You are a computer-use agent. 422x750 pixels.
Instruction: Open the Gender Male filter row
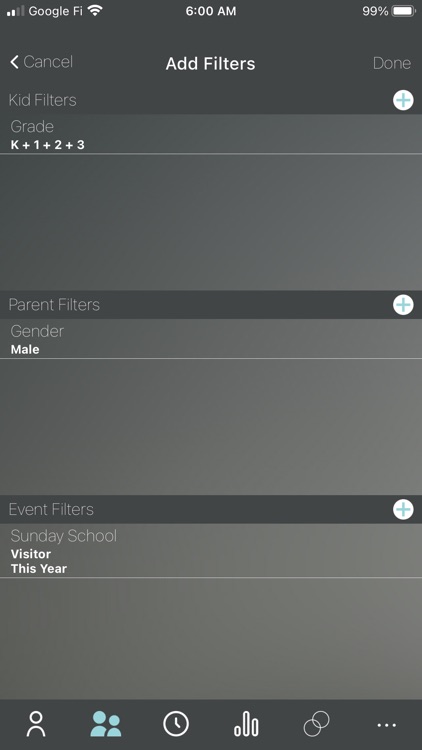pyautogui.click(x=211, y=339)
